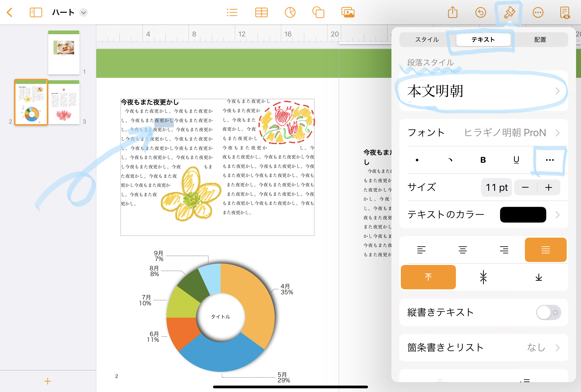Select middle vertical text alignment
Image resolution: width=581 pixels, height=392 pixels.
click(483, 277)
